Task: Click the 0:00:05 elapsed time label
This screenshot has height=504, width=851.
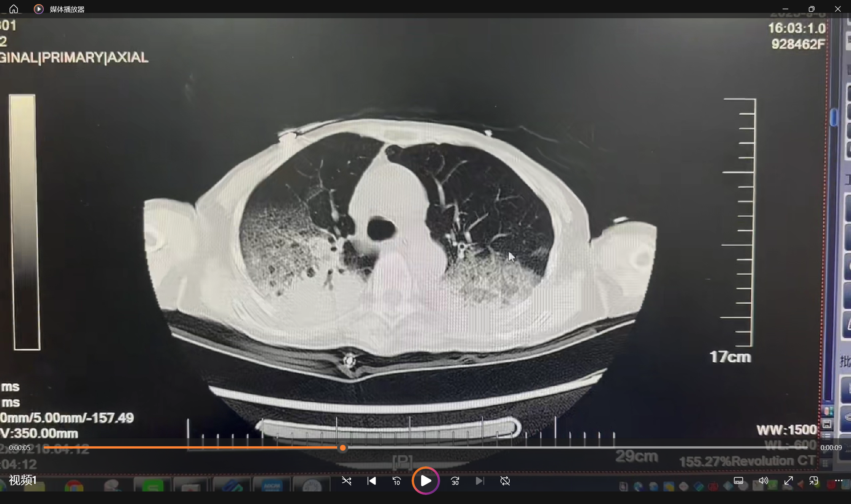Action: (x=20, y=448)
